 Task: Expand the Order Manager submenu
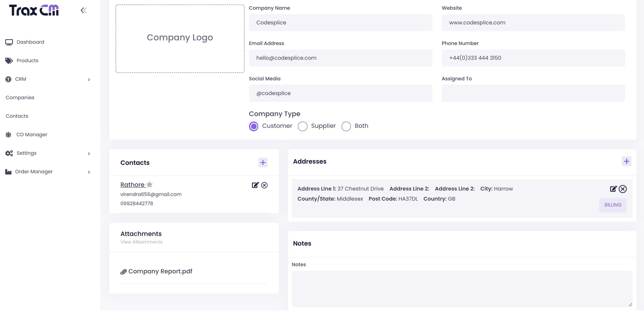click(89, 172)
